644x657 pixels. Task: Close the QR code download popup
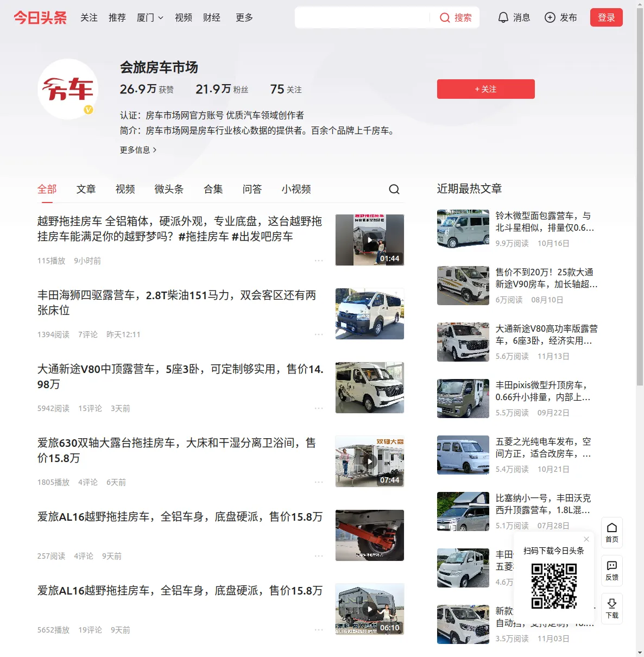coord(586,539)
